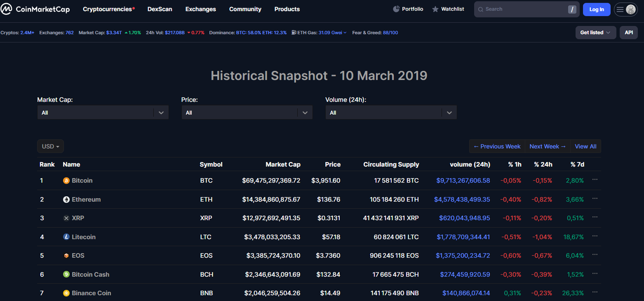Open the Products menu

287,9
